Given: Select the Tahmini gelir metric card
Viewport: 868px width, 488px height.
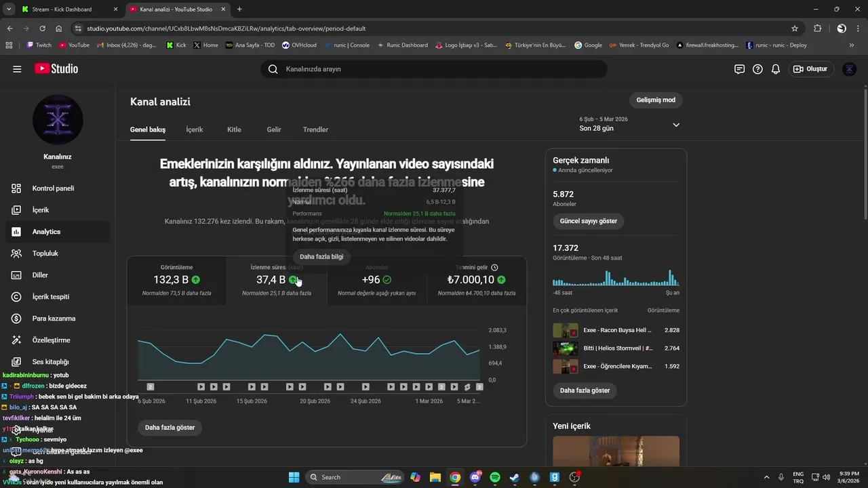Looking at the screenshot, I should point(477,281).
